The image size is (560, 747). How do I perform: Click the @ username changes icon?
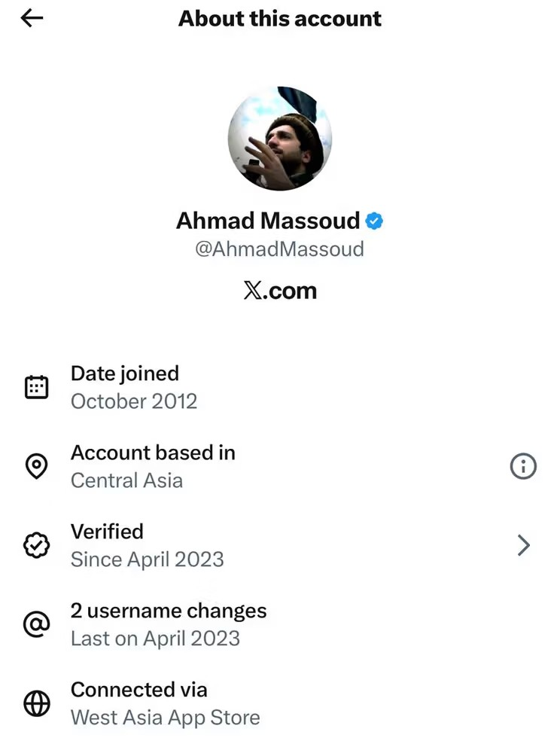click(37, 624)
